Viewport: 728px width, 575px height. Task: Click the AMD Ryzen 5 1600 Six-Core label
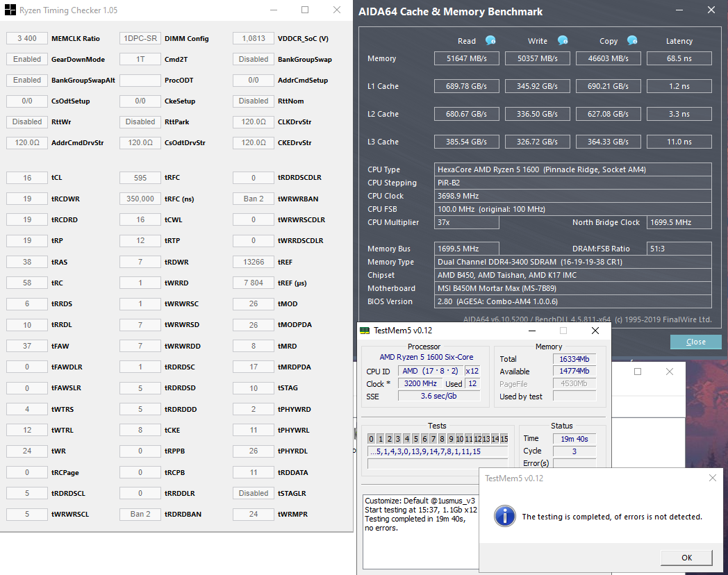coord(427,357)
